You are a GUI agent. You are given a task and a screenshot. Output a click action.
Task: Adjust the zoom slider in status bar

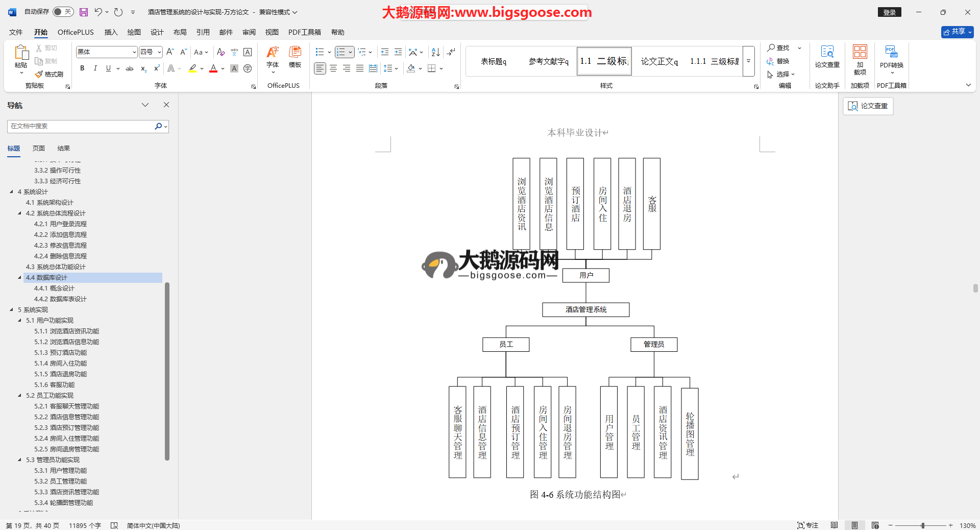[922, 525]
